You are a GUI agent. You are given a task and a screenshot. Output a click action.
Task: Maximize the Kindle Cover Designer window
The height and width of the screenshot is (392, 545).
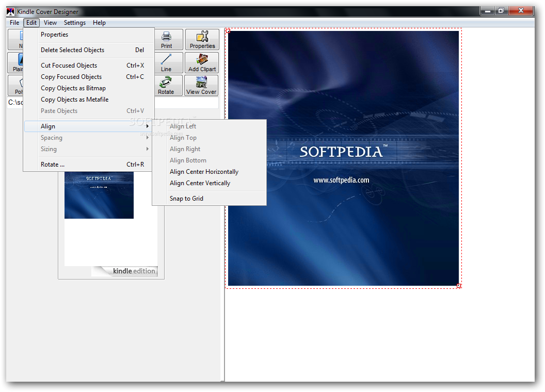pyautogui.click(x=501, y=11)
